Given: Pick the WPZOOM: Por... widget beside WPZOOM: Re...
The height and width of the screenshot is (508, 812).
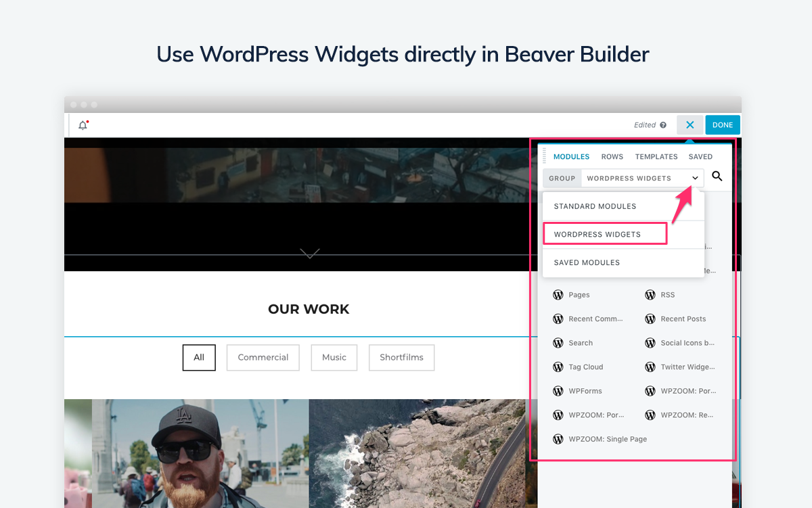Looking at the screenshot, I should [x=589, y=415].
